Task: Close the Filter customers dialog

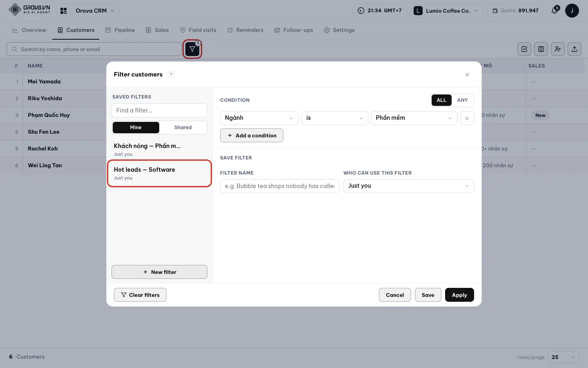Action: pos(467,74)
